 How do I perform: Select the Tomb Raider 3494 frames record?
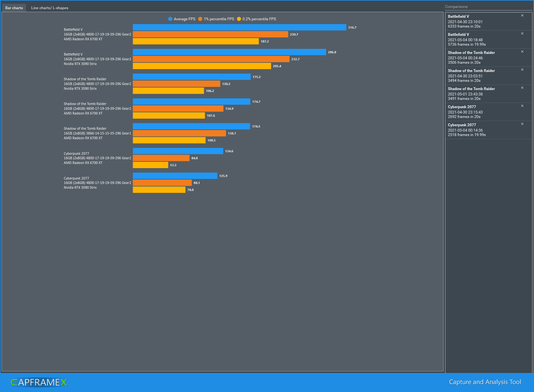(x=488, y=75)
